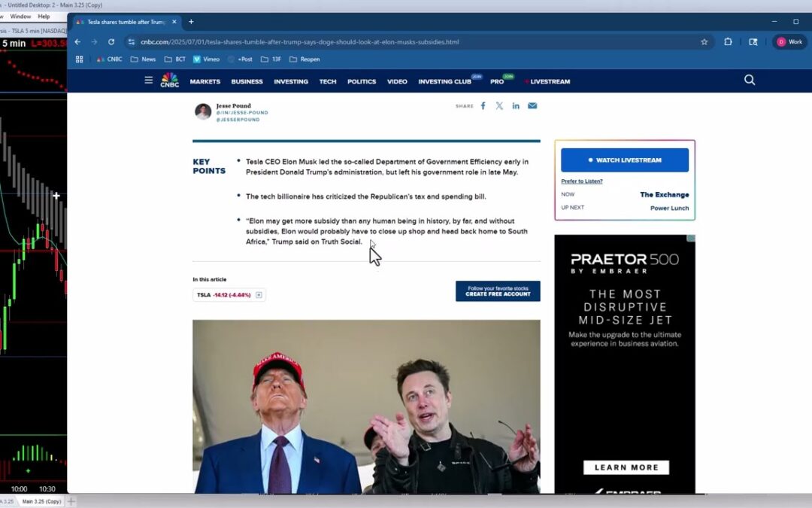Open the Tech menu
Viewport: 812px width, 508px height.
[x=328, y=81]
